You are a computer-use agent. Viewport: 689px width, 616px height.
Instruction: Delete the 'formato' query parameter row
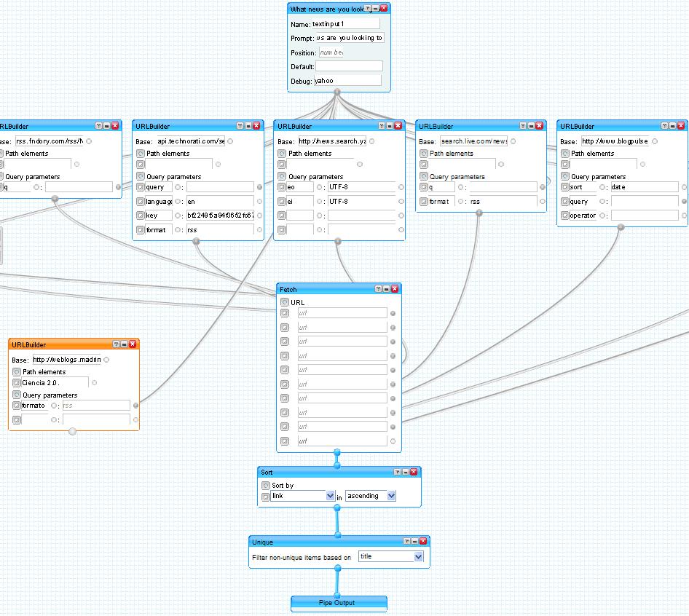pos(16,406)
